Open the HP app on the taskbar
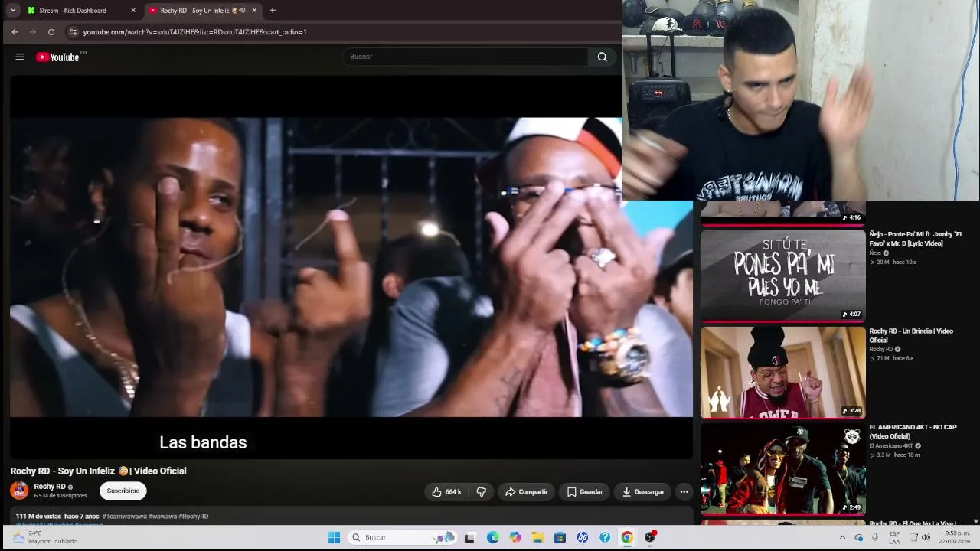The height and width of the screenshot is (551, 980). click(583, 537)
